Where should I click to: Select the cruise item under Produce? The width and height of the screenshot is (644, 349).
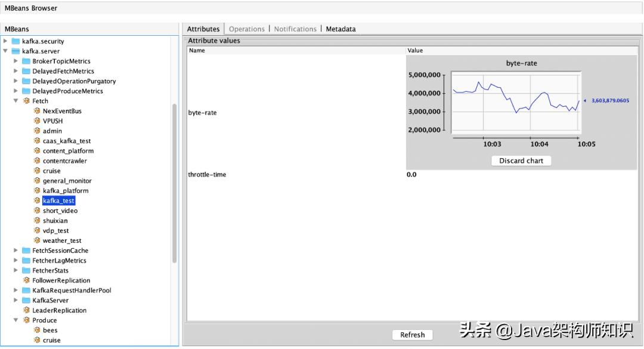click(52, 340)
